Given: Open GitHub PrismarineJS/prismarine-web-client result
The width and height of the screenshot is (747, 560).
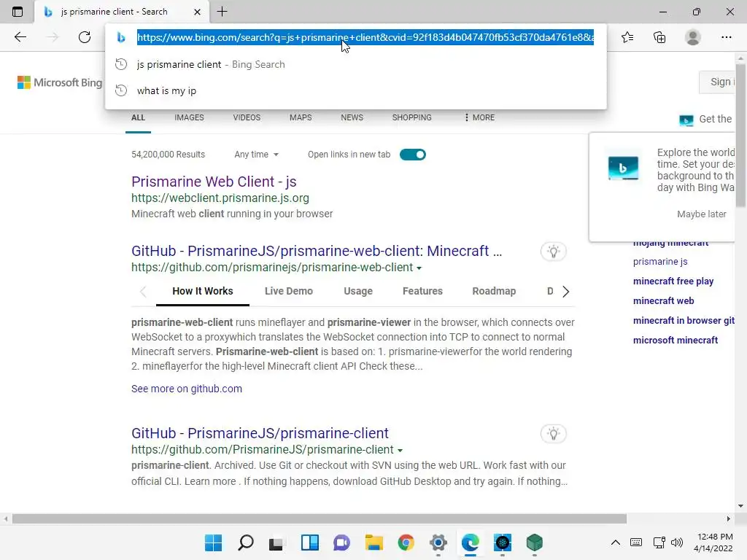Looking at the screenshot, I should coord(317,251).
